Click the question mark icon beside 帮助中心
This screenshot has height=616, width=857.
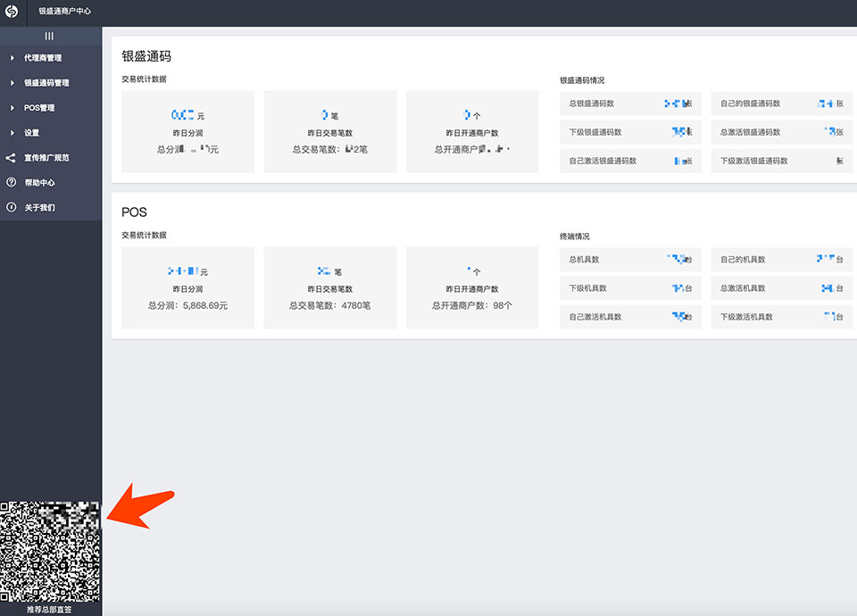click(11, 182)
